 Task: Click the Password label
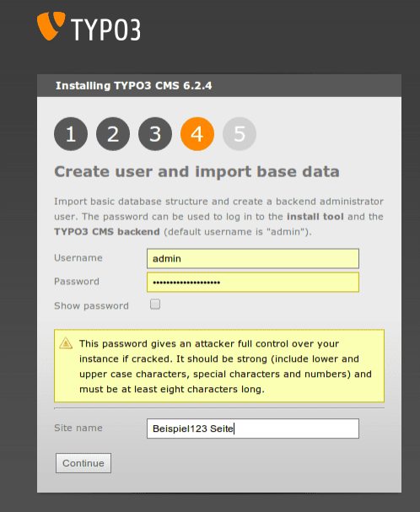pyautogui.click(x=77, y=282)
